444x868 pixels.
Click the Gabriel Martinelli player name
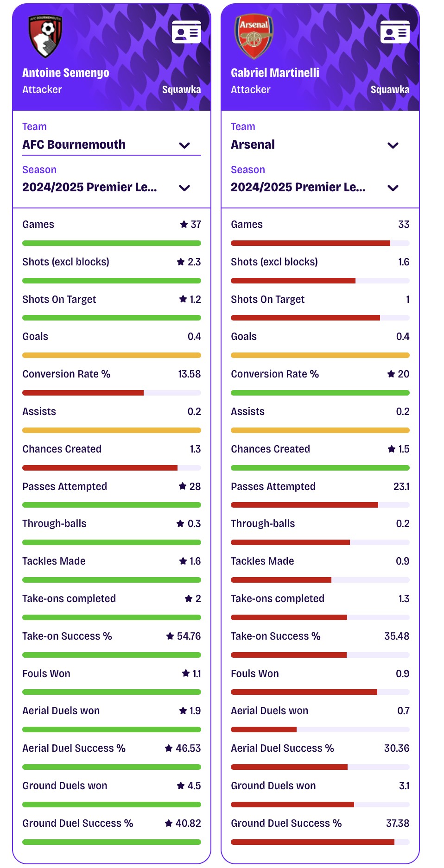275,73
